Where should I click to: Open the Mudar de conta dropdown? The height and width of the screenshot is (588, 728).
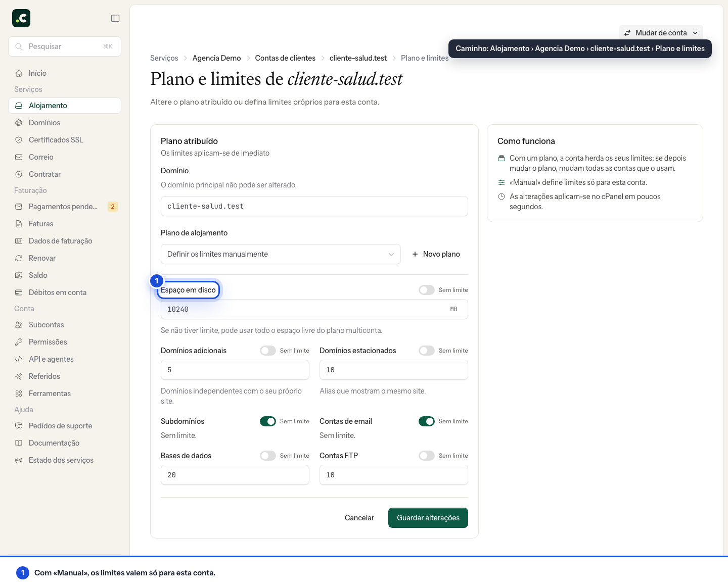click(x=661, y=33)
